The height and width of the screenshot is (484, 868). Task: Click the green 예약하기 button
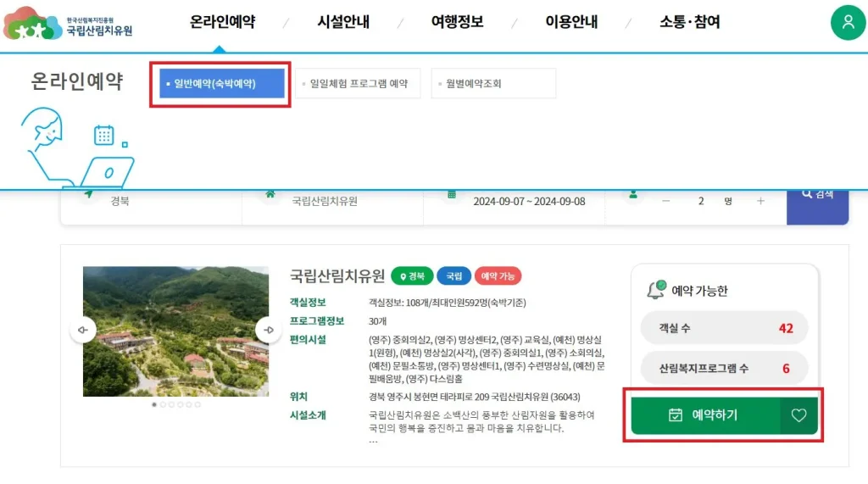[704, 415]
